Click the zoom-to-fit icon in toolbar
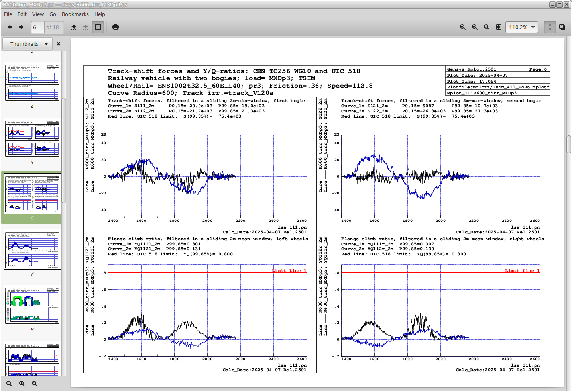 [499, 27]
